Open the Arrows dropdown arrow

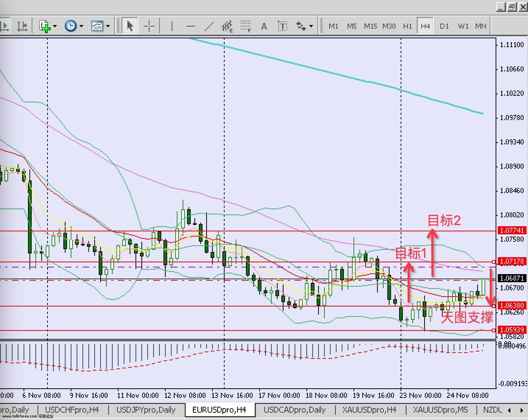click(311, 26)
